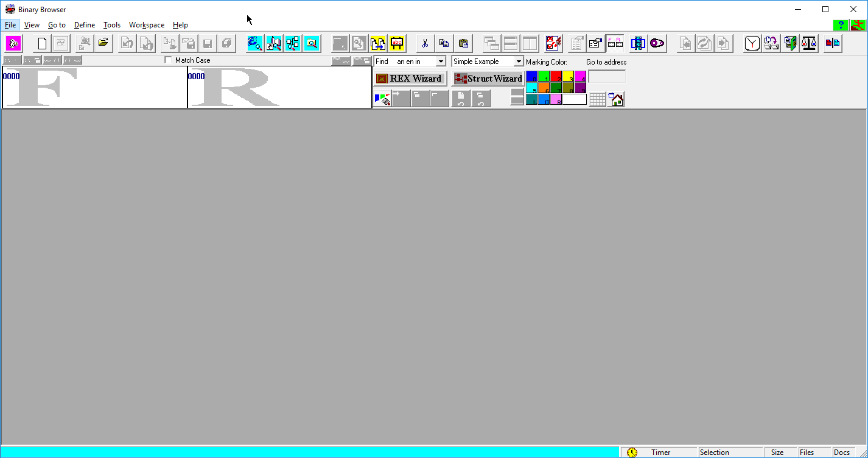Image resolution: width=868 pixels, height=458 pixels.
Task: Click the R hex pane
Action: point(279,87)
